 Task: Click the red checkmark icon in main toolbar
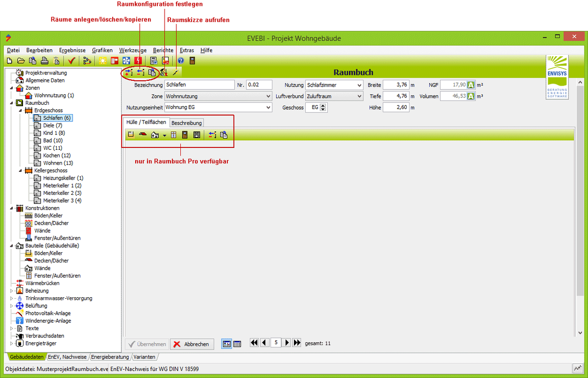tap(72, 61)
